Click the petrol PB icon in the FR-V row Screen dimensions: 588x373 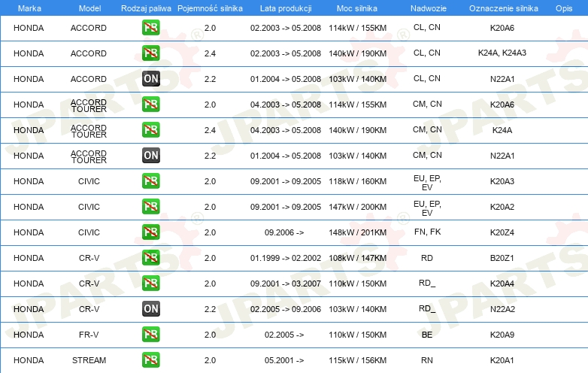tap(150, 335)
